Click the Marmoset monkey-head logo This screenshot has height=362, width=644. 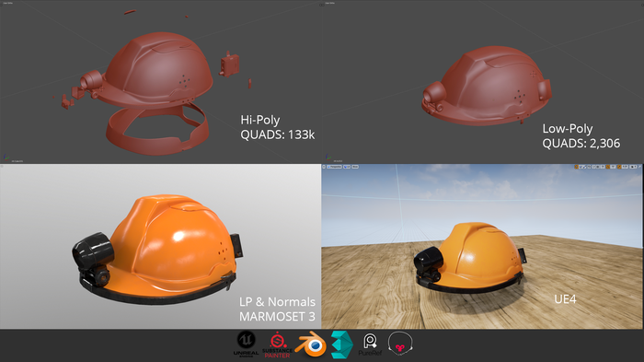tap(400, 344)
